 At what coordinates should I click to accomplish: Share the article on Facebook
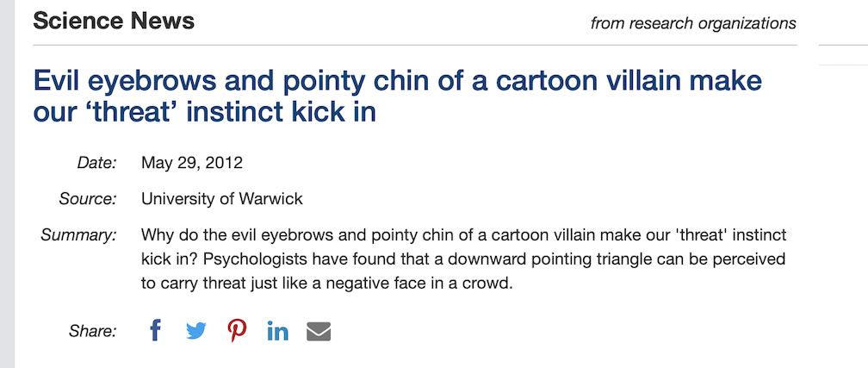pyautogui.click(x=155, y=330)
